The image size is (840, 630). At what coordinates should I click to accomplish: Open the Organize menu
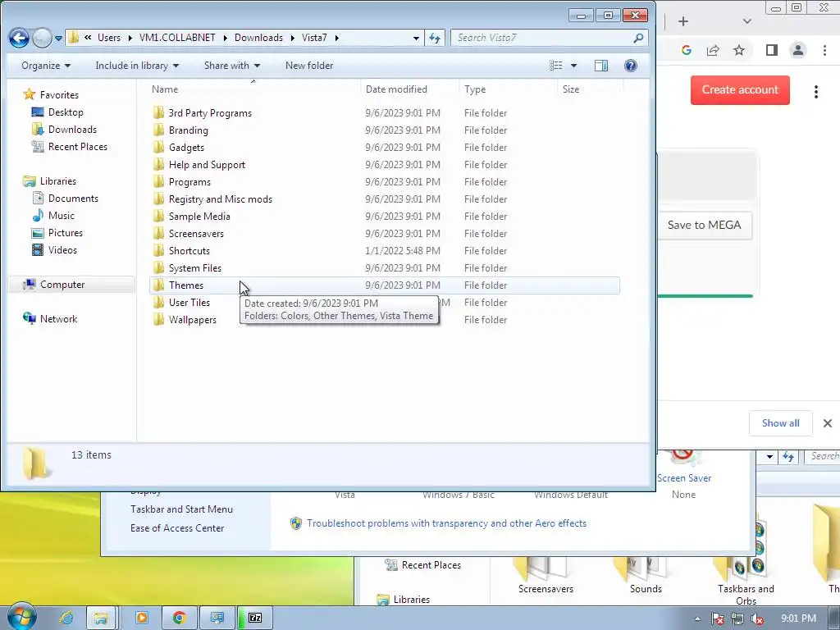point(46,66)
